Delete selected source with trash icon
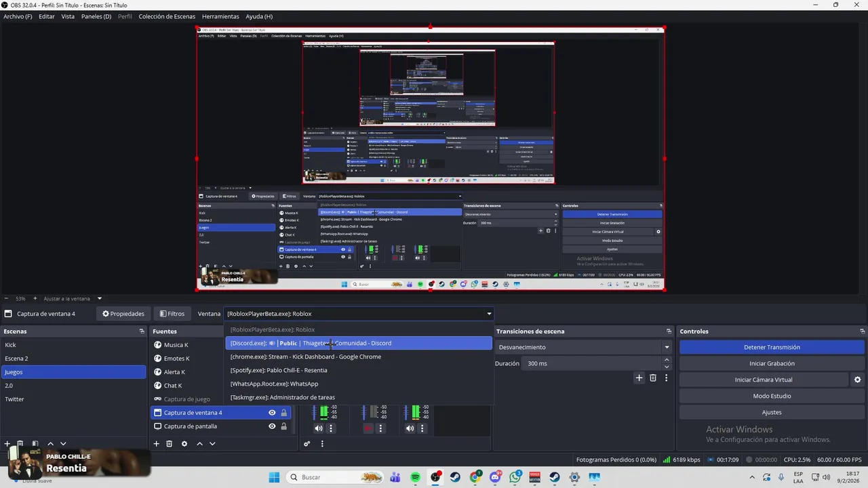The image size is (868, 488). (x=170, y=444)
